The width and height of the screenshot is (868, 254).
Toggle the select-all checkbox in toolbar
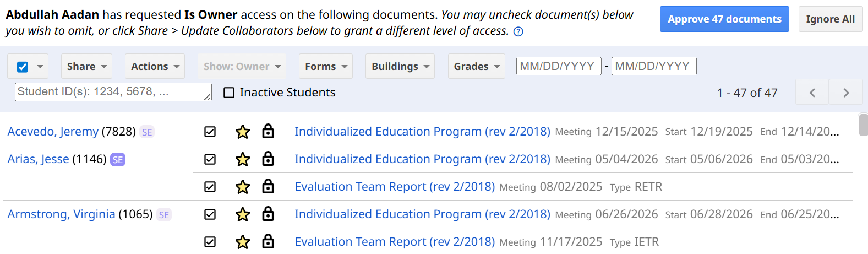click(23, 67)
